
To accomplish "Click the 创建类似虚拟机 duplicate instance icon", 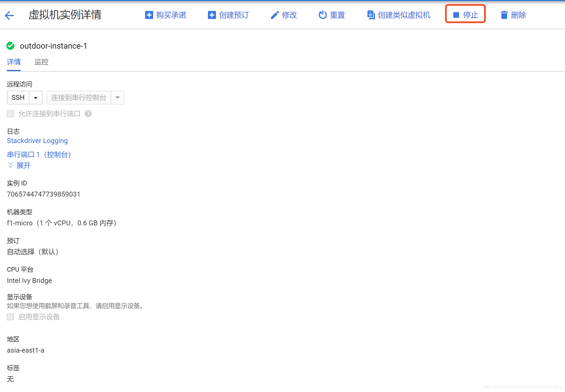I will 371,15.
